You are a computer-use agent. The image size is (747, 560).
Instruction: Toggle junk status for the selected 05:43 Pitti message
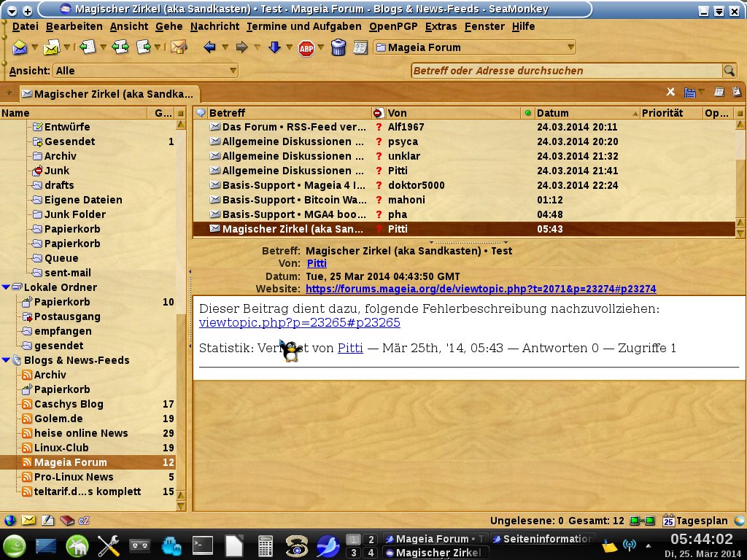[x=379, y=229]
